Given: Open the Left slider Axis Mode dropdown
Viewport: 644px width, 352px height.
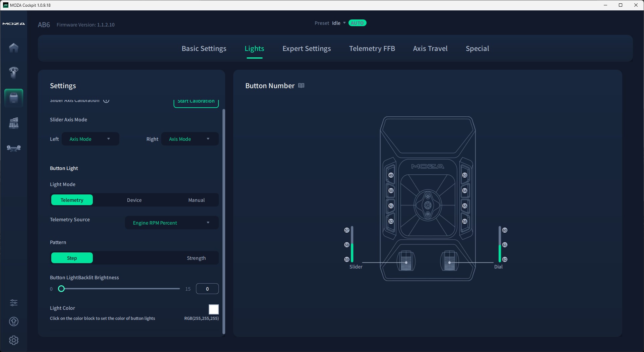Looking at the screenshot, I should pos(90,139).
